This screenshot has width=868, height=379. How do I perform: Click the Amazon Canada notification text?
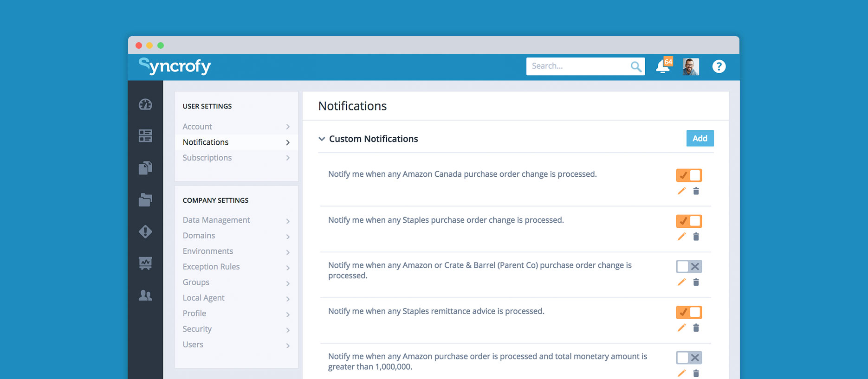click(x=462, y=174)
